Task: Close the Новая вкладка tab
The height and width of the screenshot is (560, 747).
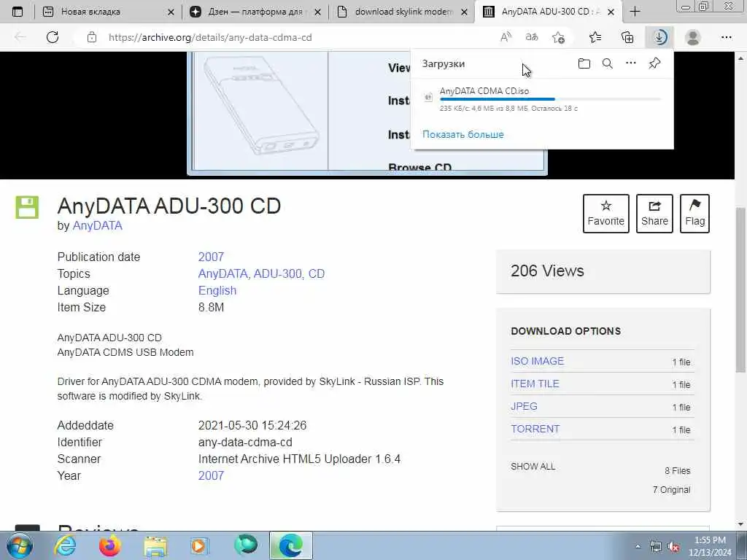Action: pos(171,12)
